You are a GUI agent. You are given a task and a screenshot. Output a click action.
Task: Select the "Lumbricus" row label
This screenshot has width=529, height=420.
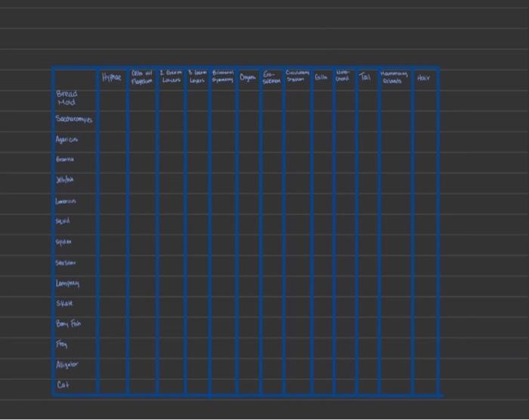[x=66, y=201]
